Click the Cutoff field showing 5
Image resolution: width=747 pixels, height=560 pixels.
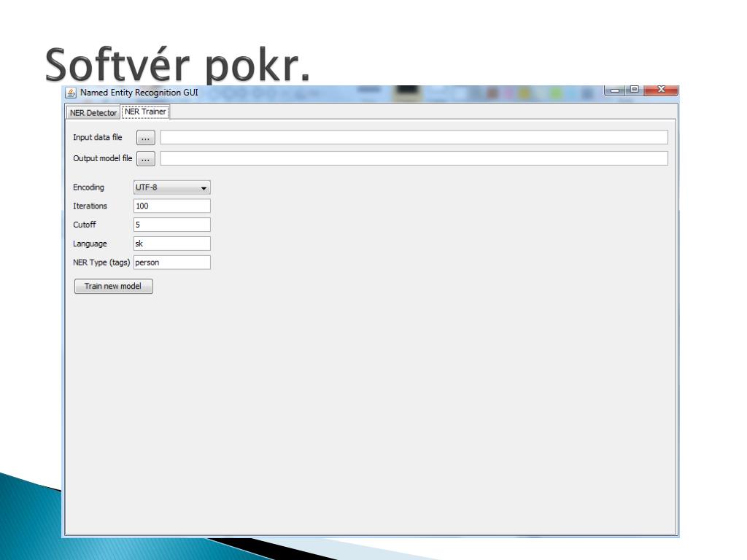click(x=172, y=225)
